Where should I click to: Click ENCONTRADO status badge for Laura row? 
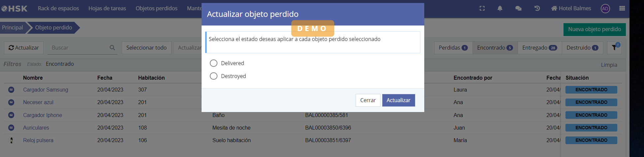point(591,90)
